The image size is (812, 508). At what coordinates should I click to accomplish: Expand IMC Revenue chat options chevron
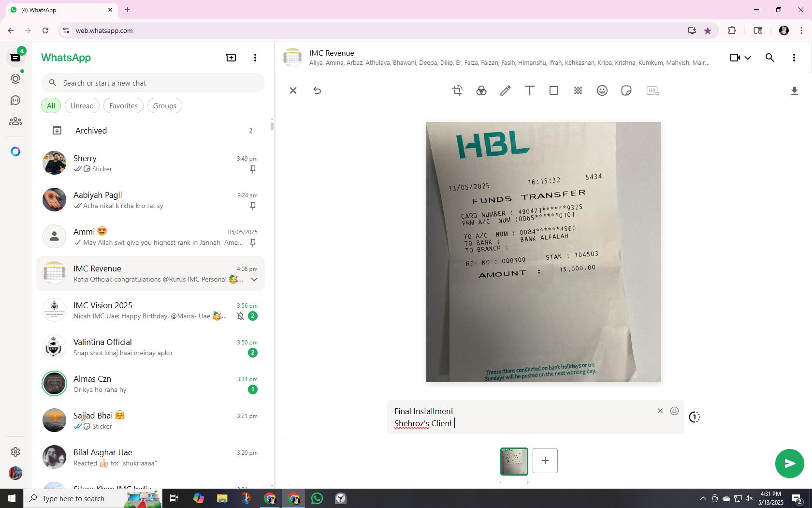point(254,279)
